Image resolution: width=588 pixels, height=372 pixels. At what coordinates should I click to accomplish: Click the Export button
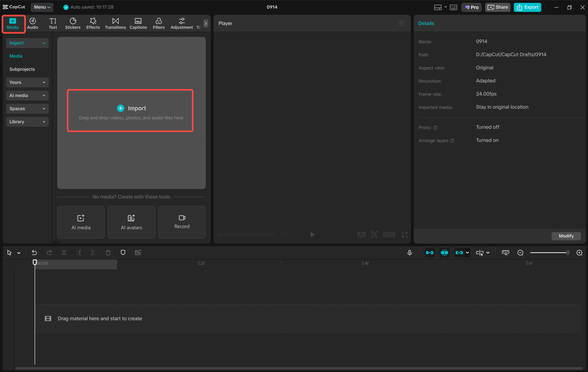tap(527, 7)
